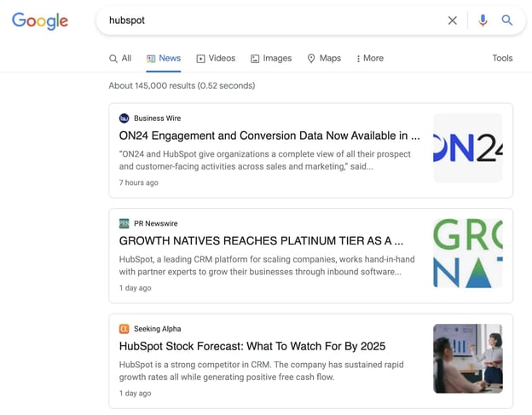532x415 pixels.
Task: Select the News tab
Action: 164,58
